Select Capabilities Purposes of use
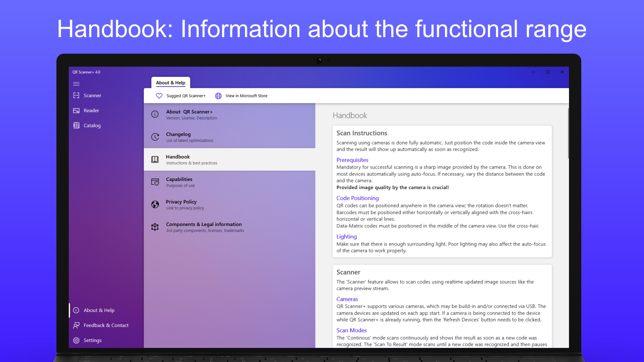644x362 pixels. 179,182
